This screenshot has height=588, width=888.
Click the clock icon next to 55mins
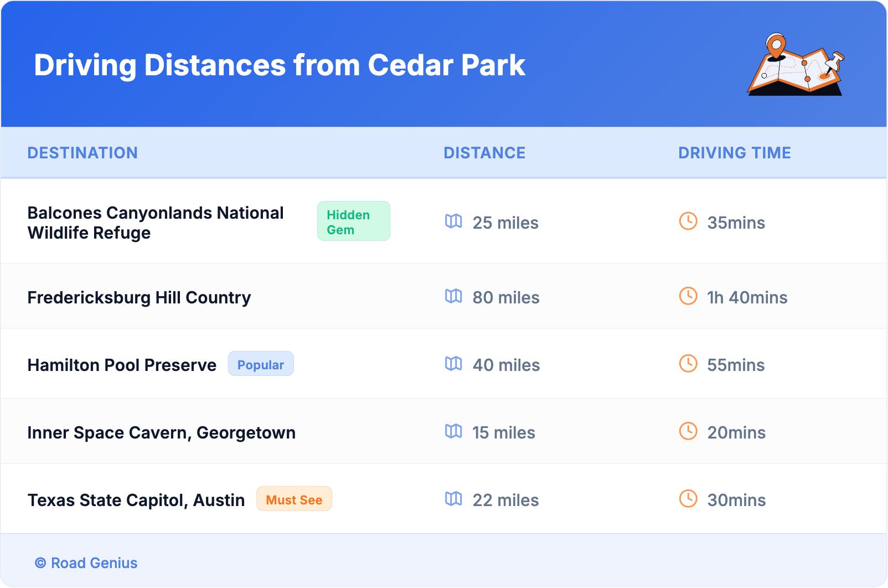coord(688,364)
